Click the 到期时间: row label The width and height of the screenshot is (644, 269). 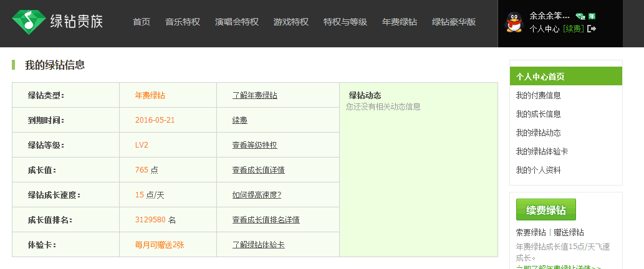pos(46,121)
